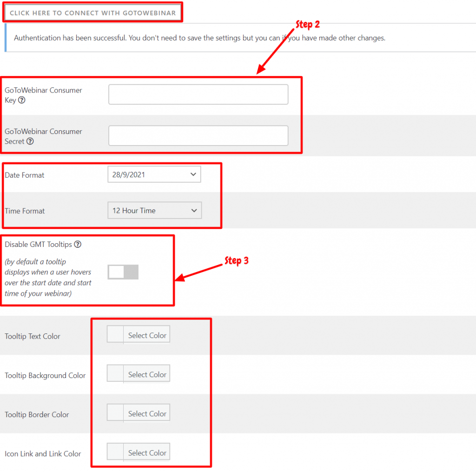Viewport: 476px width, 472px height.
Task: Focus the GoToWebinar Consumer Key field
Action: pos(198,94)
